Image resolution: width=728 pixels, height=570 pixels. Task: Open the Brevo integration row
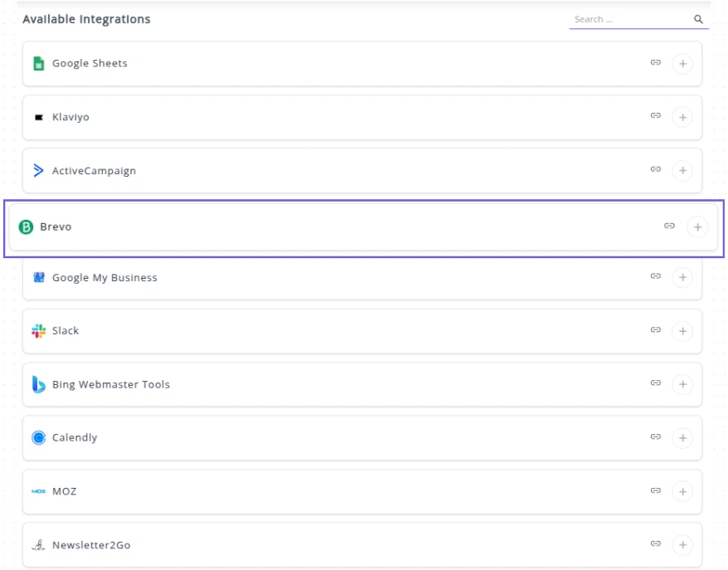click(x=332, y=227)
